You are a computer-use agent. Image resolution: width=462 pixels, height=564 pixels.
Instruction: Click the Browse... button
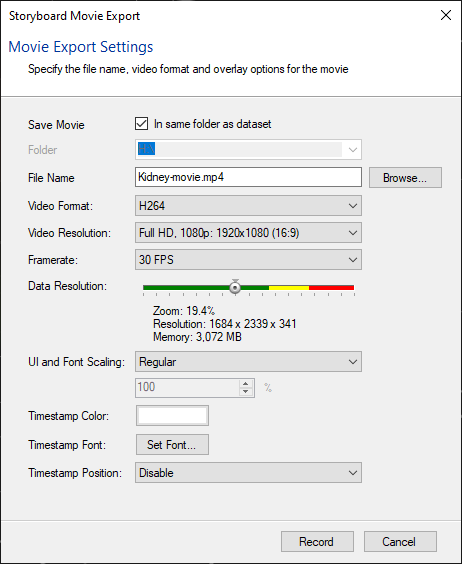point(405,177)
